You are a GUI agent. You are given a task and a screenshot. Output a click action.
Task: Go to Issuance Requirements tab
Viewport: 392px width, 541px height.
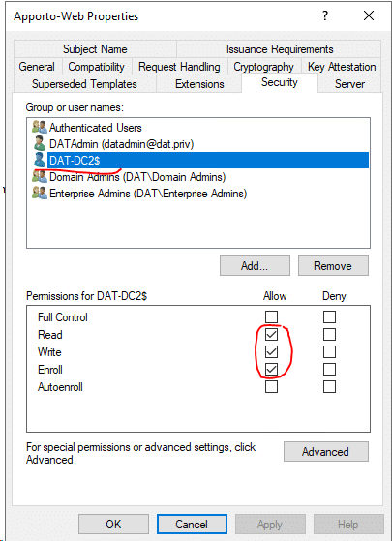click(280, 49)
